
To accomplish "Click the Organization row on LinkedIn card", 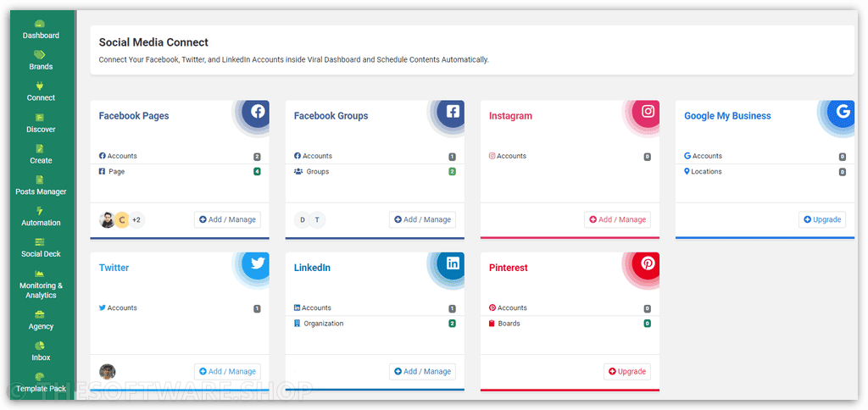I will click(x=375, y=323).
